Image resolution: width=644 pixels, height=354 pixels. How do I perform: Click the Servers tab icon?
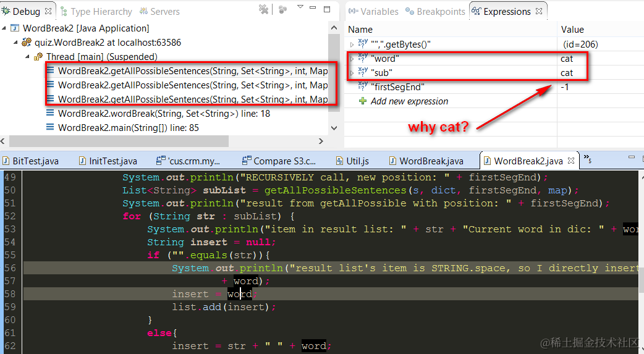point(143,11)
